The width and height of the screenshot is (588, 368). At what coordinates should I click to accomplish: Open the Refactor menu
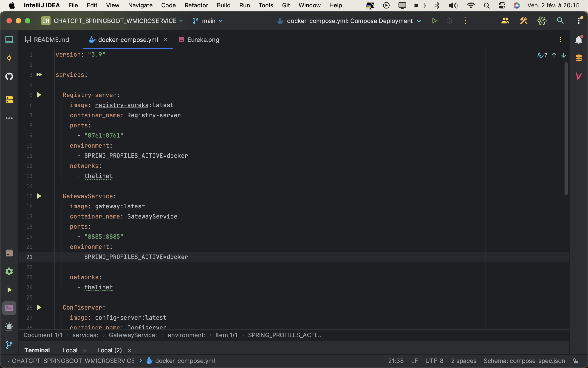point(196,5)
